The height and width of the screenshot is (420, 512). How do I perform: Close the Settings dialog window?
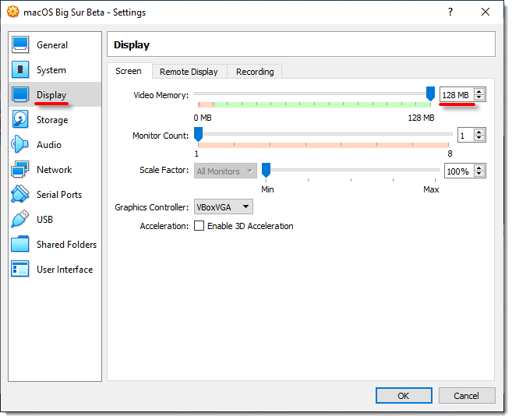click(x=486, y=12)
